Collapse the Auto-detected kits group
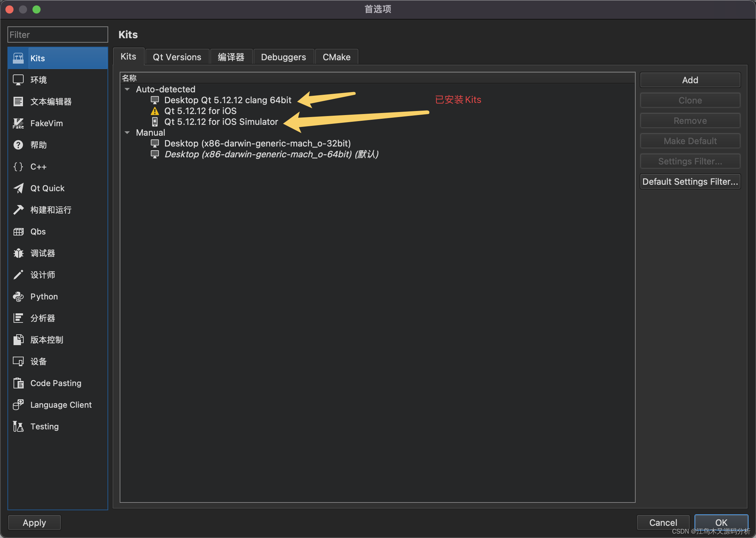This screenshot has width=756, height=538. pyautogui.click(x=127, y=89)
